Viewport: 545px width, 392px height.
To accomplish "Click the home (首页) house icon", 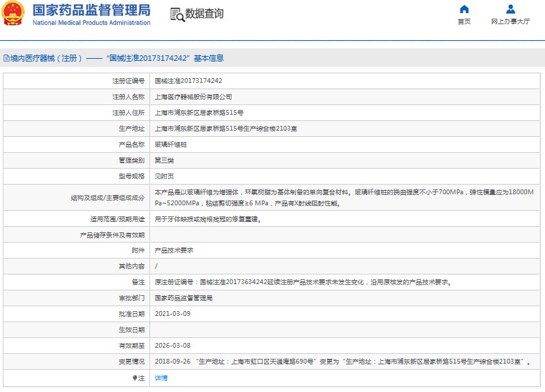I will click(464, 10).
